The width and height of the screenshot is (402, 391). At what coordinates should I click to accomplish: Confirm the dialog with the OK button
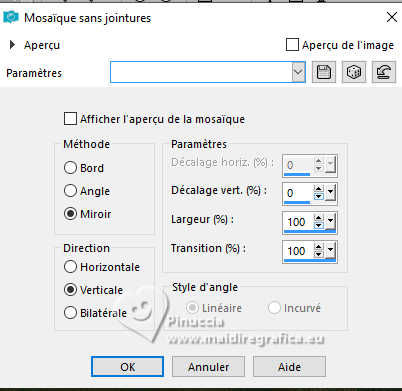(128, 367)
